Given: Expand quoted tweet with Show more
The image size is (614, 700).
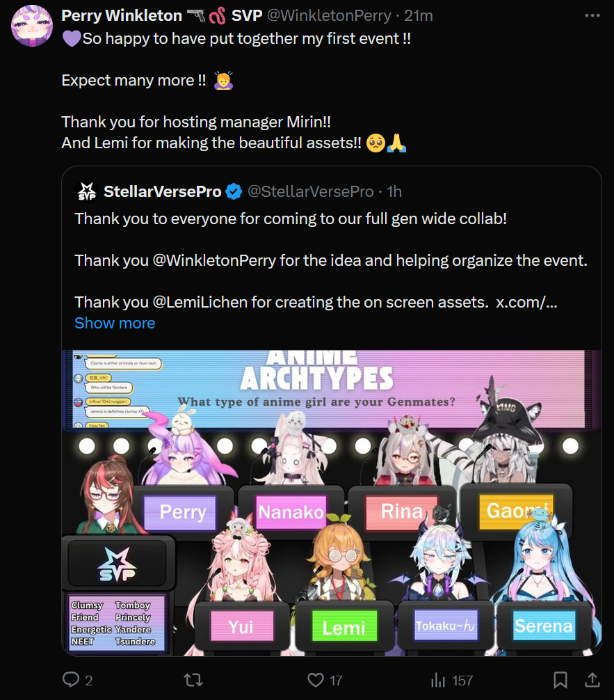Looking at the screenshot, I should click(115, 323).
